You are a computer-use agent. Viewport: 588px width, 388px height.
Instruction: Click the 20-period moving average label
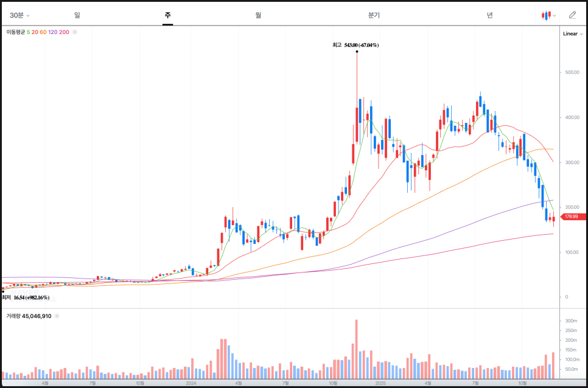click(35, 32)
